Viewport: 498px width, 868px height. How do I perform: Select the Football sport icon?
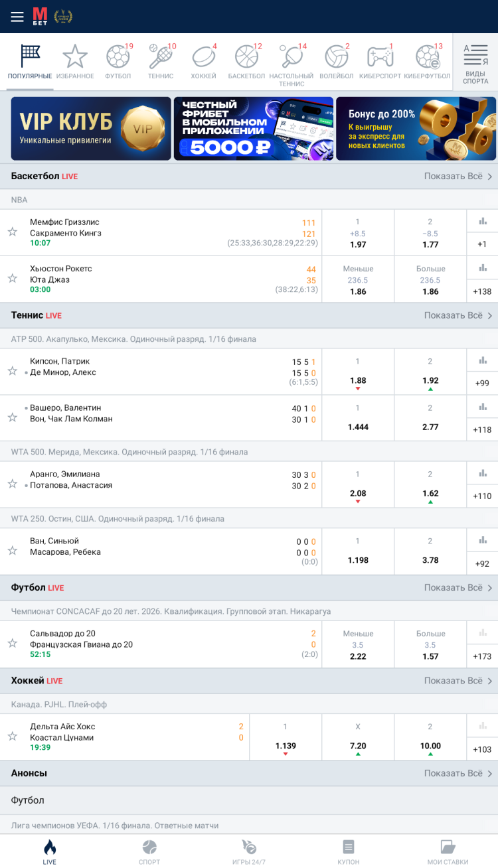coord(118,61)
